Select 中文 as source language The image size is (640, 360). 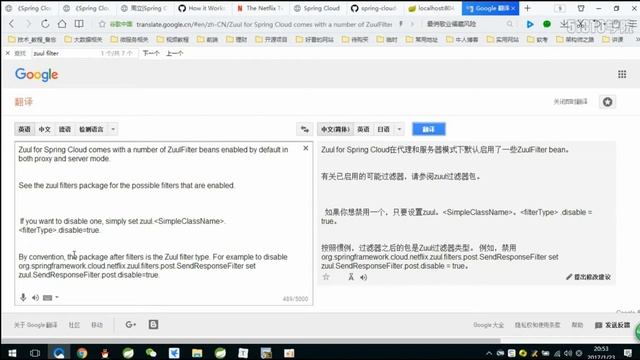pyautogui.click(x=44, y=129)
